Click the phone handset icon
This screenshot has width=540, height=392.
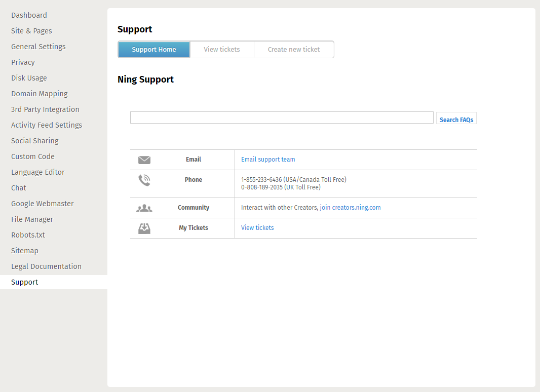click(144, 180)
